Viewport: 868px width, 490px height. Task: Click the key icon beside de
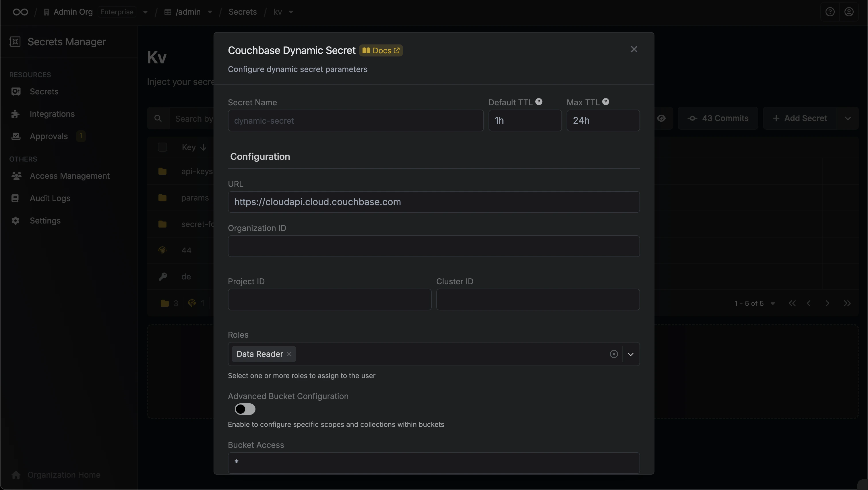click(163, 277)
